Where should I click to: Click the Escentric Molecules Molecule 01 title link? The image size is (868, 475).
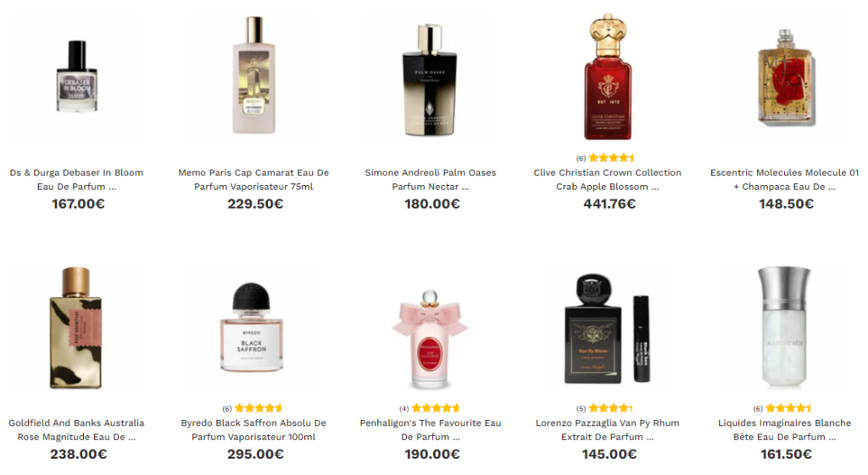(x=784, y=179)
